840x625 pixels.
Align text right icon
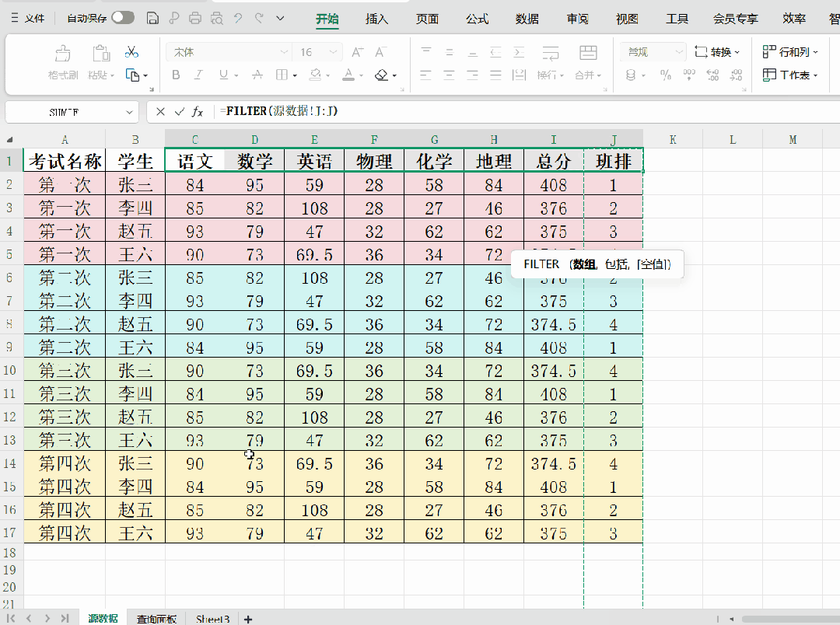click(x=473, y=75)
